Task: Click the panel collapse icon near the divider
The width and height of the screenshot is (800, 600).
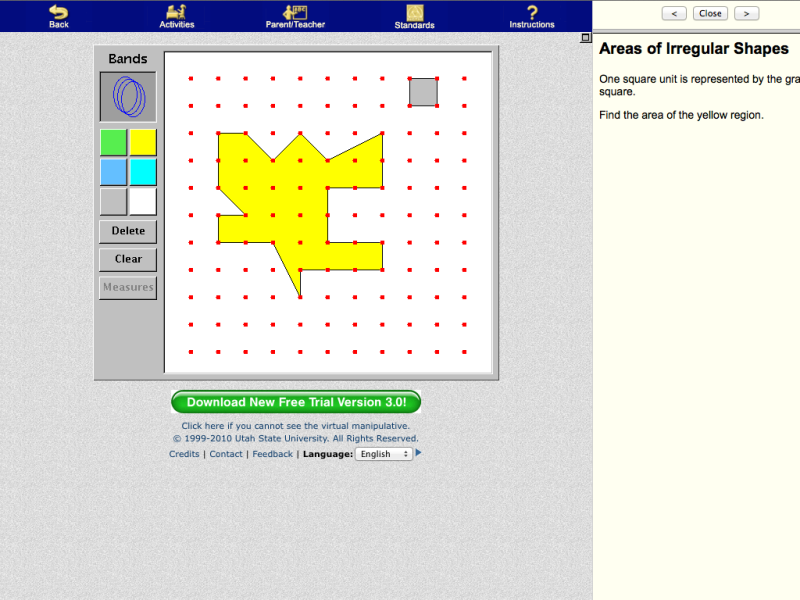Action: click(585, 37)
